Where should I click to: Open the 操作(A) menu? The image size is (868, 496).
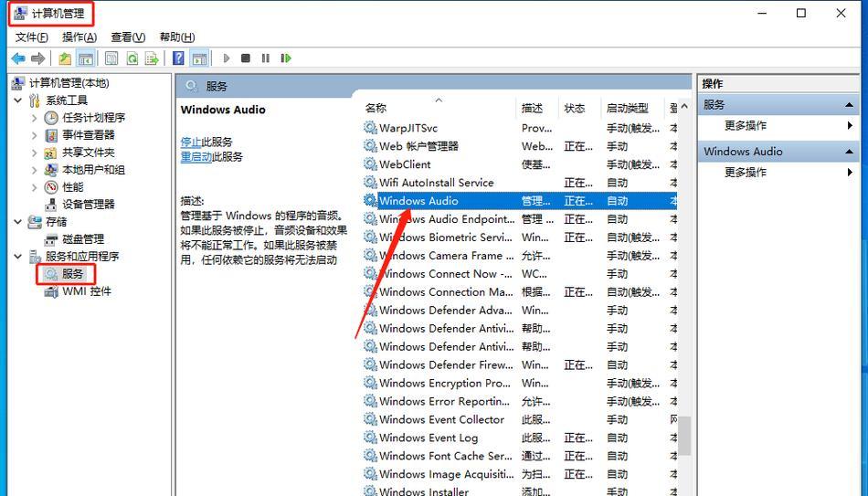point(79,37)
